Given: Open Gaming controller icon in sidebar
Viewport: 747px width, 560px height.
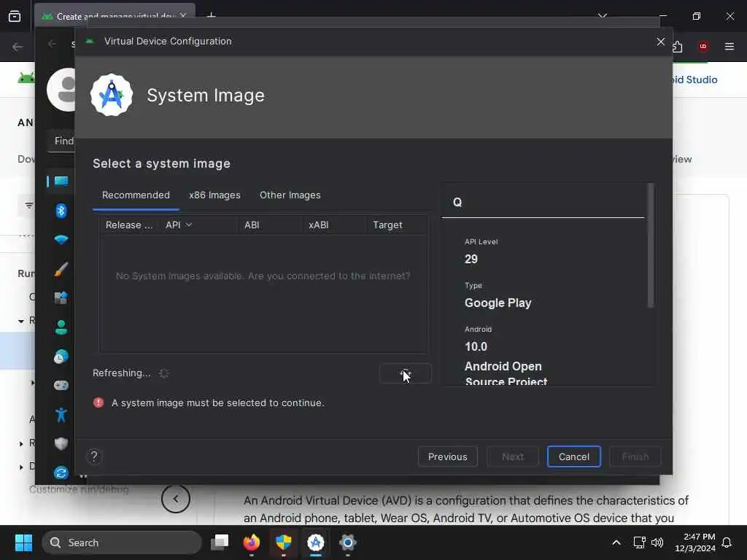Looking at the screenshot, I should point(61,385).
